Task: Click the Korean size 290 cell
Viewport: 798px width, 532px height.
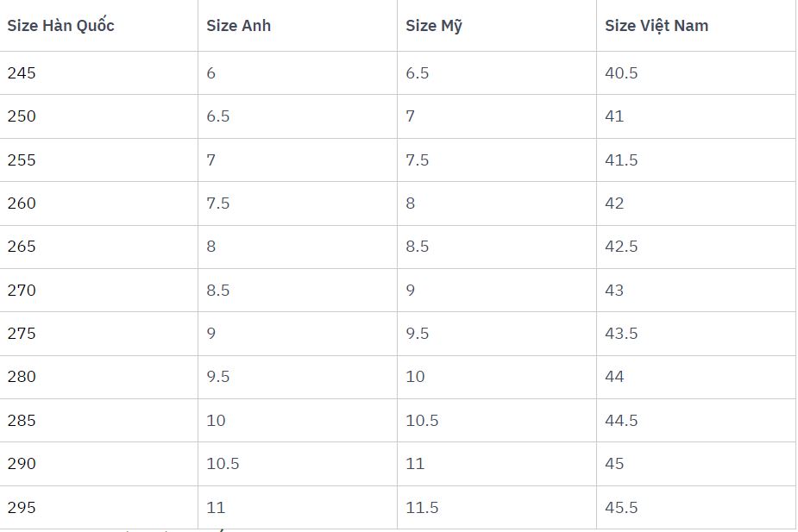Action: 22,464
